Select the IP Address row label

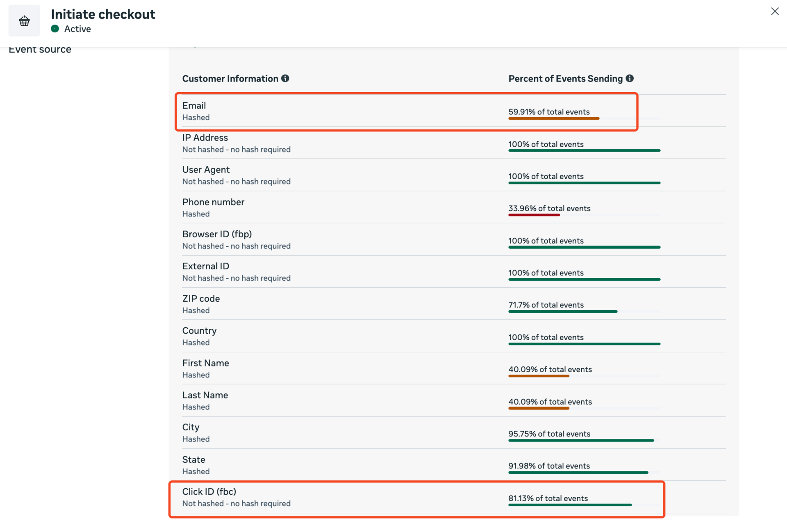tap(205, 138)
